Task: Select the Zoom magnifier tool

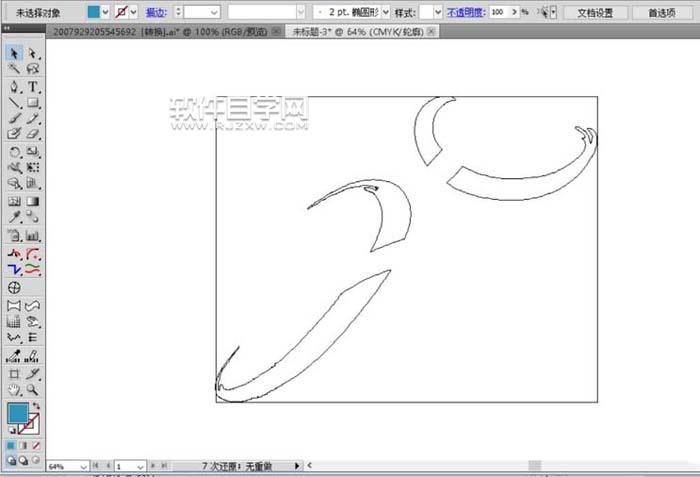Action: [33, 390]
